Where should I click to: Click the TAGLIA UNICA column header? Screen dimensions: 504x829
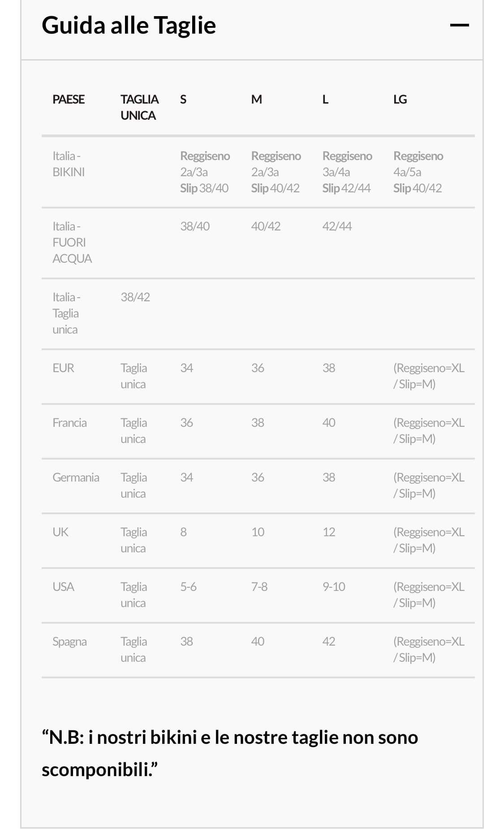coord(139,108)
